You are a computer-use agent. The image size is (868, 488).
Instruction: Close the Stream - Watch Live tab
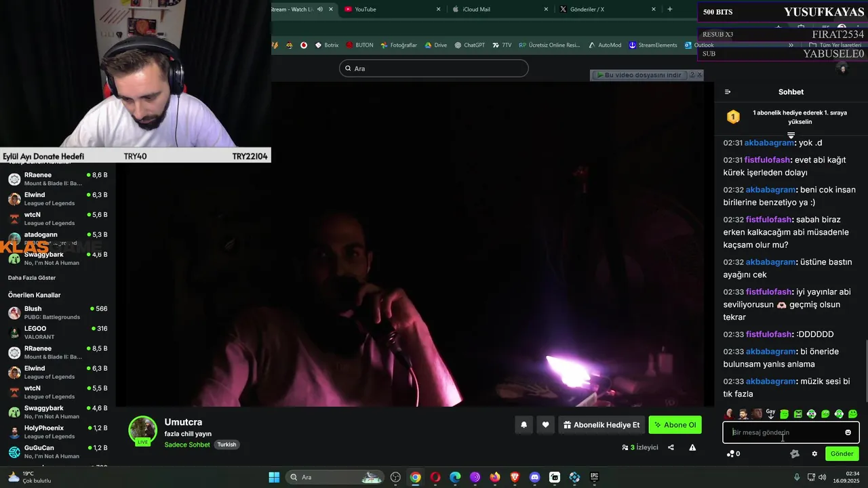click(x=331, y=9)
